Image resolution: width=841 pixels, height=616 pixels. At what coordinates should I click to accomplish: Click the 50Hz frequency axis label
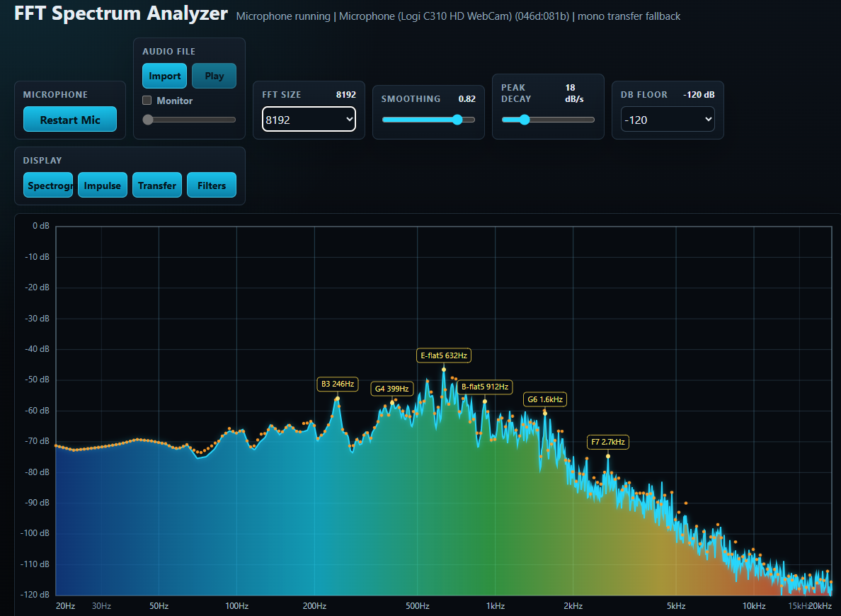tap(159, 606)
